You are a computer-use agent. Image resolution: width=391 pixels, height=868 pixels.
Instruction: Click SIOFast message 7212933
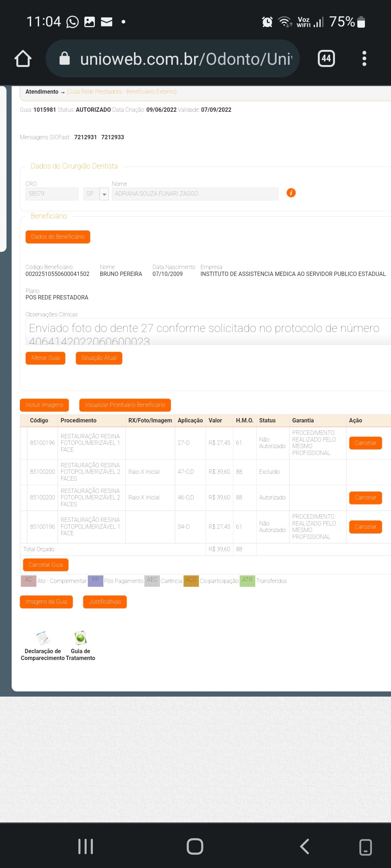click(113, 137)
